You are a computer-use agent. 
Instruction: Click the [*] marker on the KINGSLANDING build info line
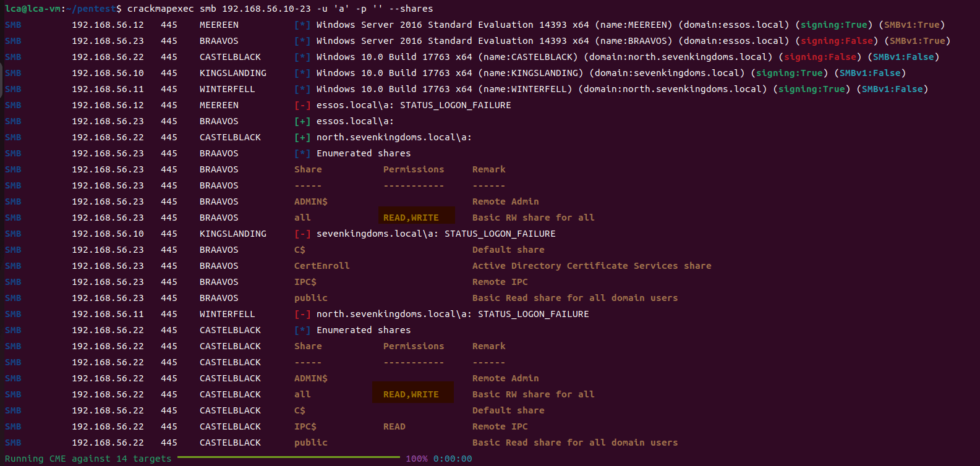click(x=302, y=73)
